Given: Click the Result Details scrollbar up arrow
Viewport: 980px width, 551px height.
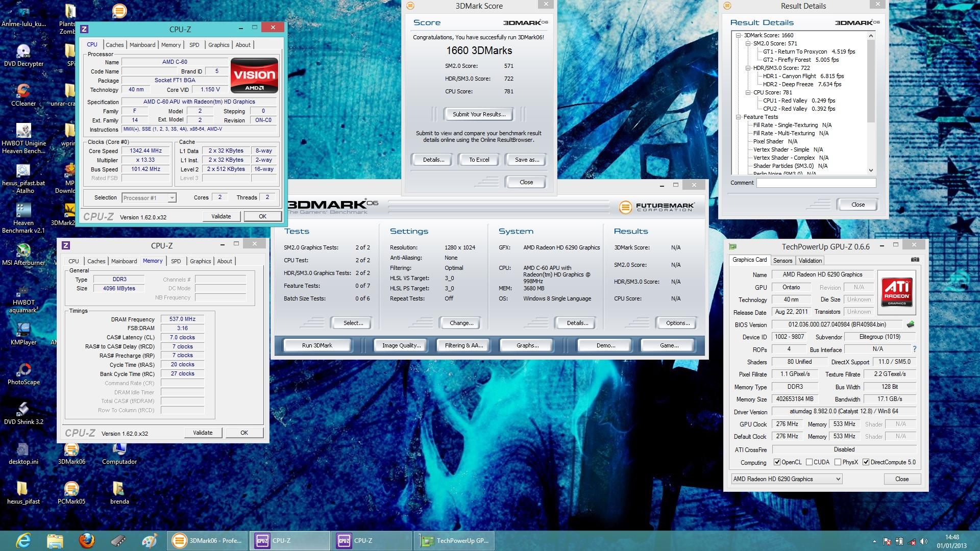Looking at the screenshot, I should [x=871, y=36].
